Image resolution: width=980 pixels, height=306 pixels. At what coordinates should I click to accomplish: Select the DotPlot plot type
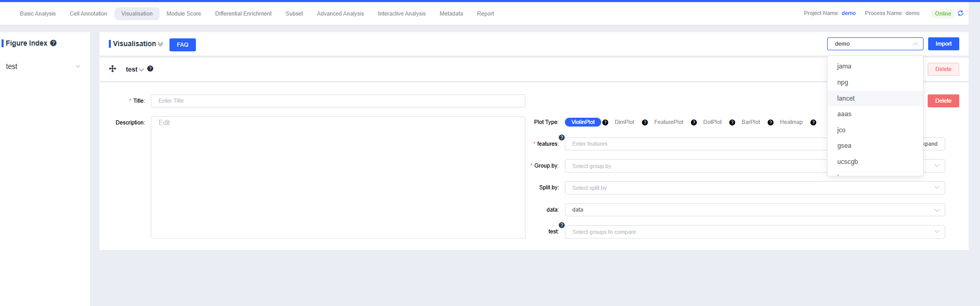pos(712,122)
